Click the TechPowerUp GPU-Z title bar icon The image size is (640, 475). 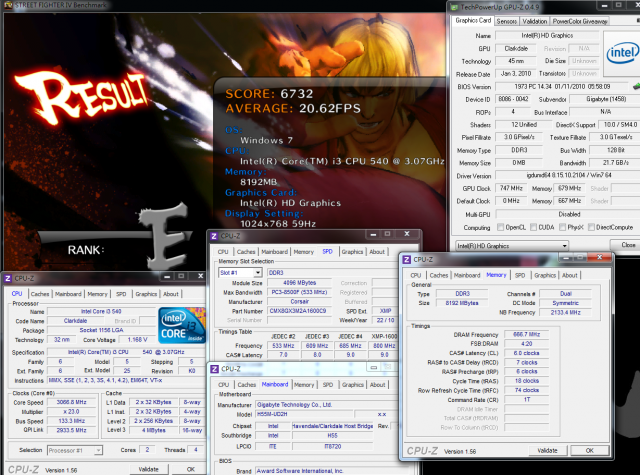pos(454,7)
